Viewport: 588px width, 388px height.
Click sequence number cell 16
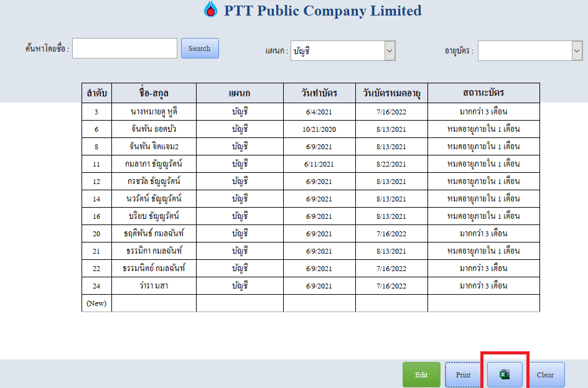point(96,216)
